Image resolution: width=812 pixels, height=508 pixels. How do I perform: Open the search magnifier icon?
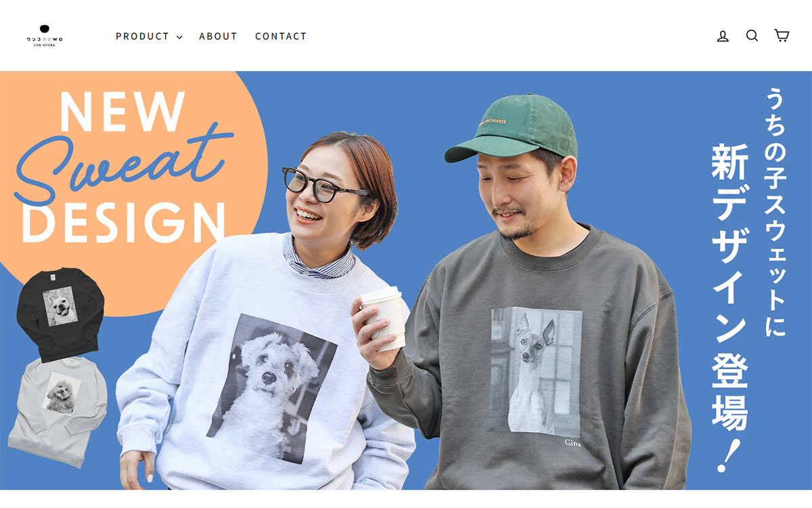click(752, 36)
